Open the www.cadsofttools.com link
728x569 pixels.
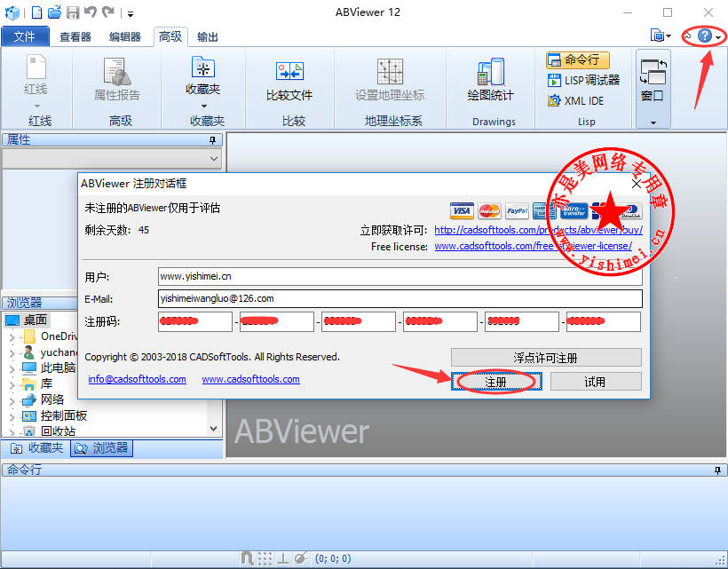250,379
